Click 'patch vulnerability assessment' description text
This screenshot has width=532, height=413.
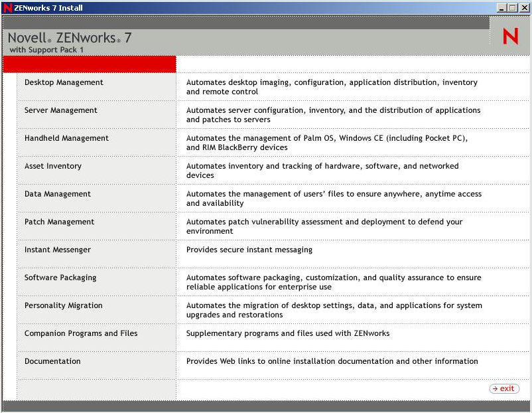(x=324, y=226)
